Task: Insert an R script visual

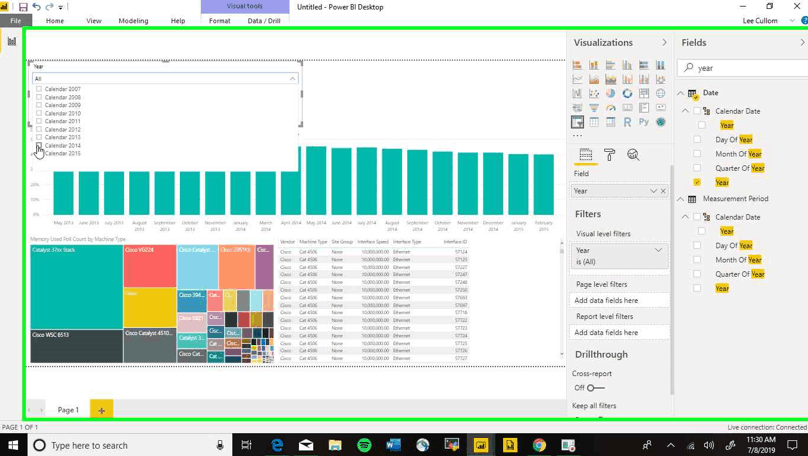Action: pyautogui.click(x=627, y=122)
